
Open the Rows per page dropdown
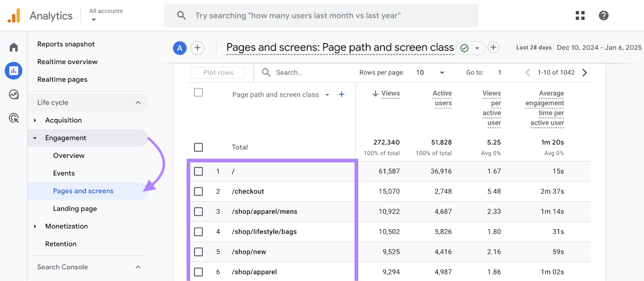(x=430, y=72)
